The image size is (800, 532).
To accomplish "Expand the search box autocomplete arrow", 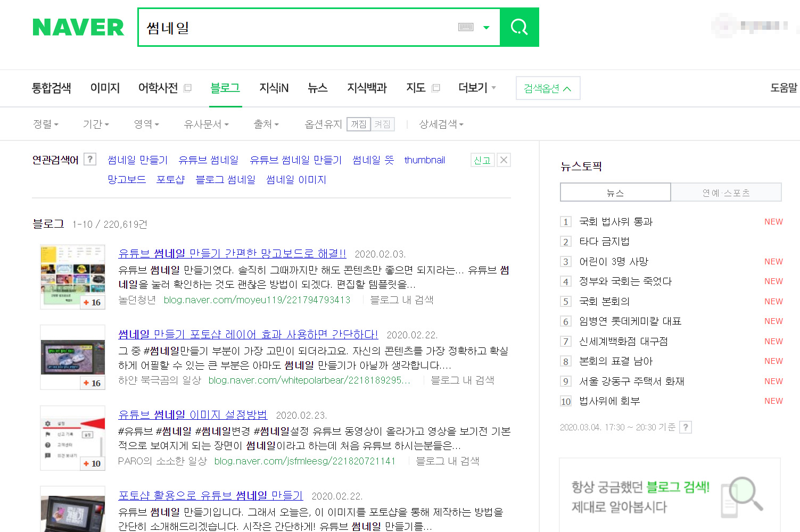I will [486, 28].
